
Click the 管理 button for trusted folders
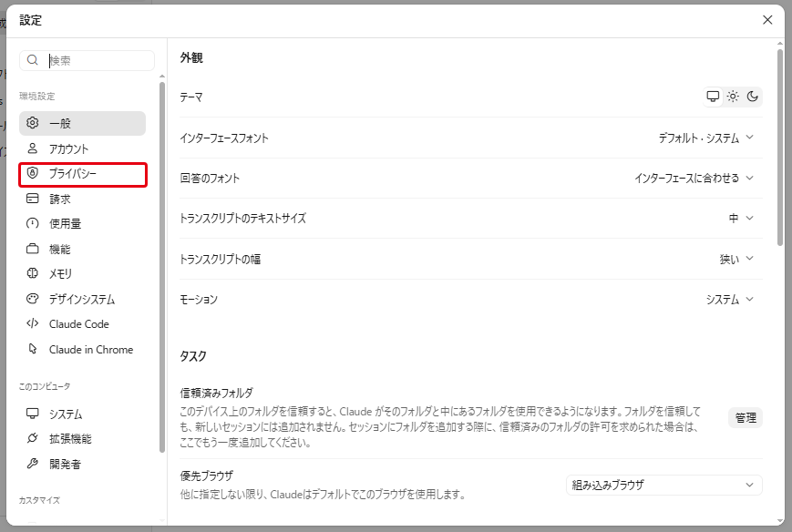(x=745, y=418)
